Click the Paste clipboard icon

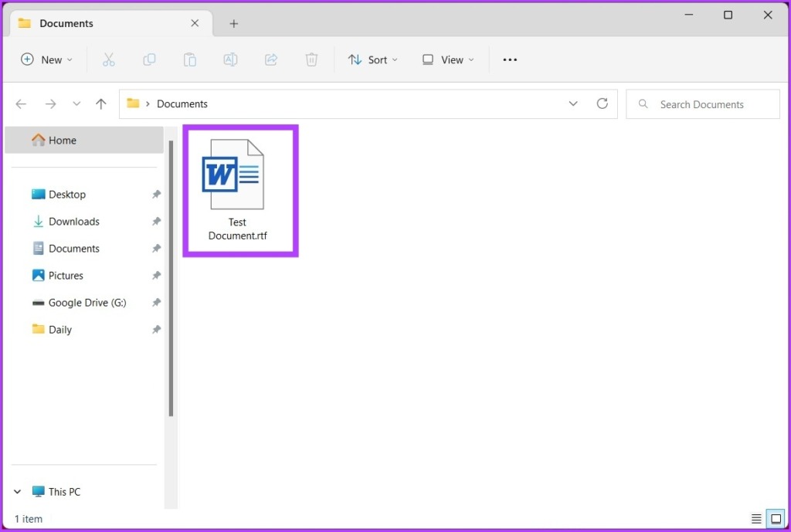click(189, 59)
